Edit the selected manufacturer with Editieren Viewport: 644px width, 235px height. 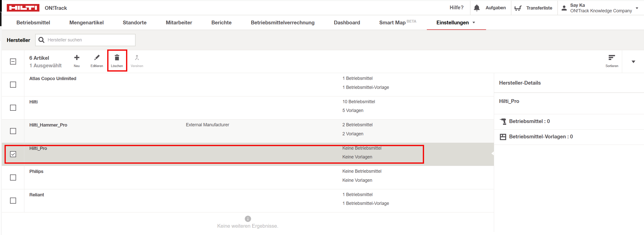coord(97,61)
